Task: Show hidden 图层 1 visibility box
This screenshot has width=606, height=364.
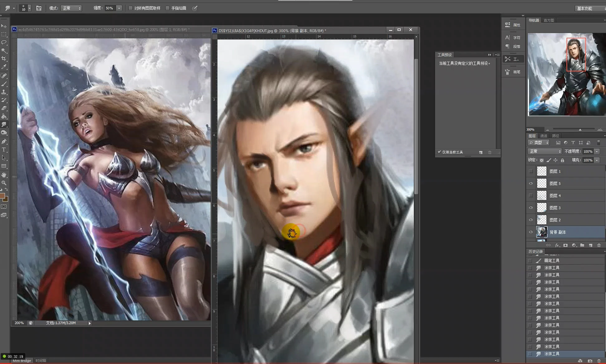Action: pyautogui.click(x=531, y=171)
